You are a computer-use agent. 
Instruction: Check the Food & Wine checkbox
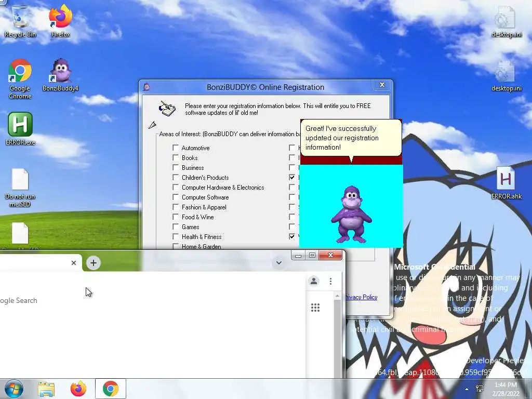pyautogui.click(x=176, y=217)
